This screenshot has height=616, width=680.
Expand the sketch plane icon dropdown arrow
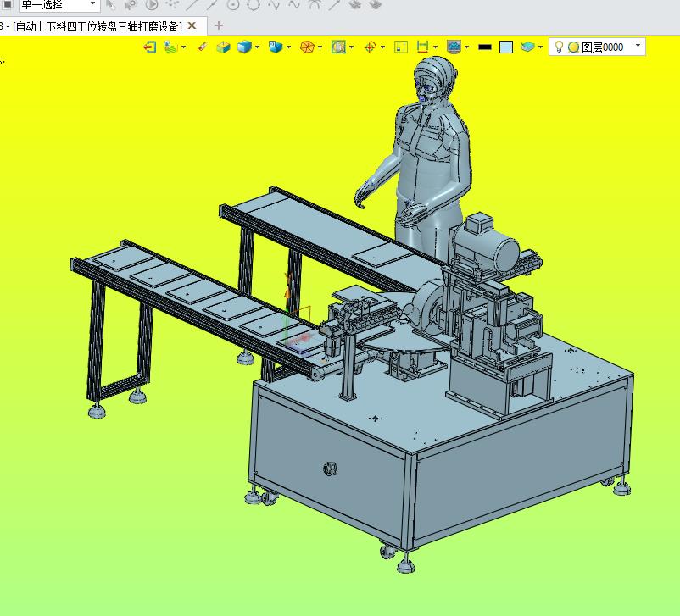184,47
